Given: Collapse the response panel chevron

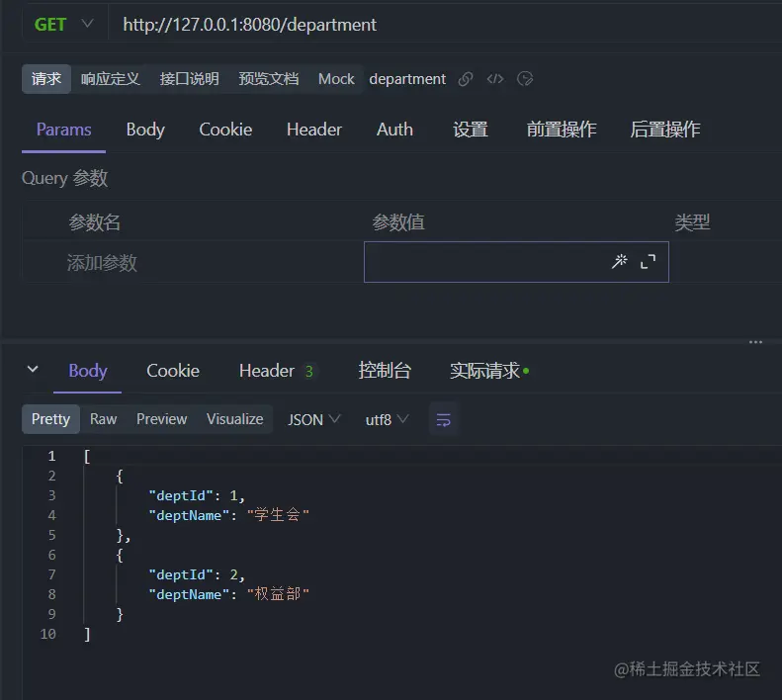Looking at the screenshot, I should (33, 370).
